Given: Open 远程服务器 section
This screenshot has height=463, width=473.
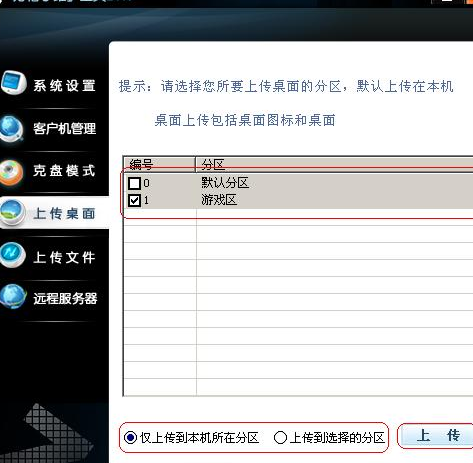Looking at the screenshot, I should 65,298.
